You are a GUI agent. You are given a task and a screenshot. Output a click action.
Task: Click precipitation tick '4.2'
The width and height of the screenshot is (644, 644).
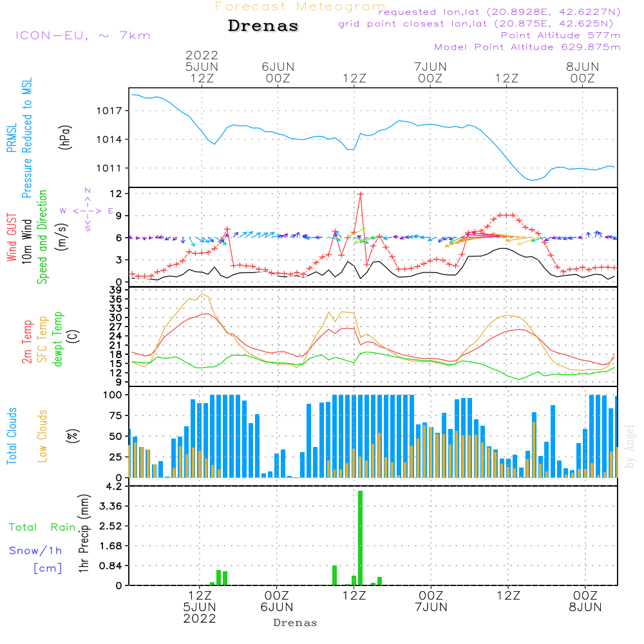[114, 487]
